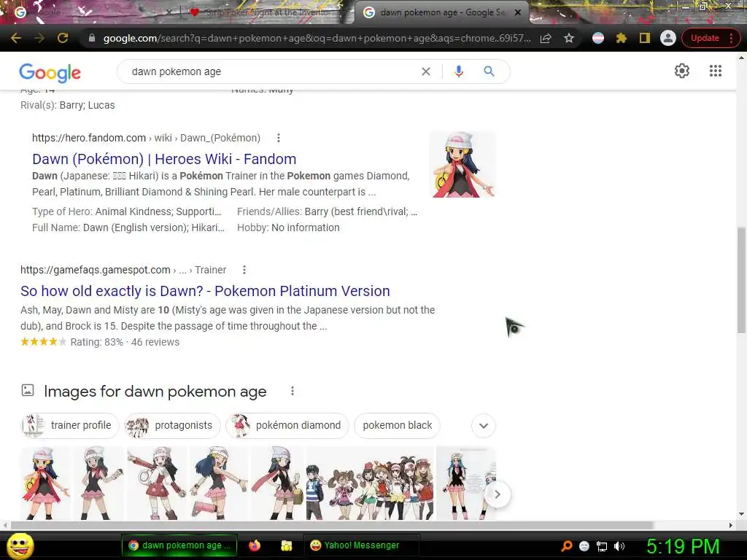Select the 'trainer profile' image chip

70,425
